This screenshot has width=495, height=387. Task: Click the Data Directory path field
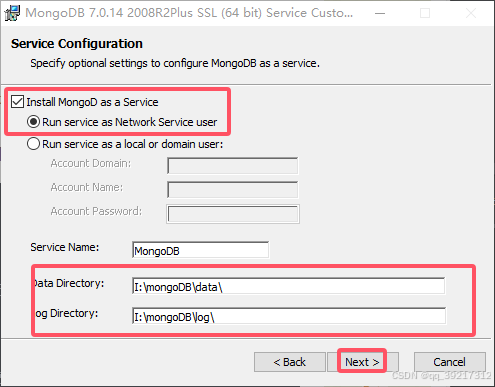tap(288, 286)
